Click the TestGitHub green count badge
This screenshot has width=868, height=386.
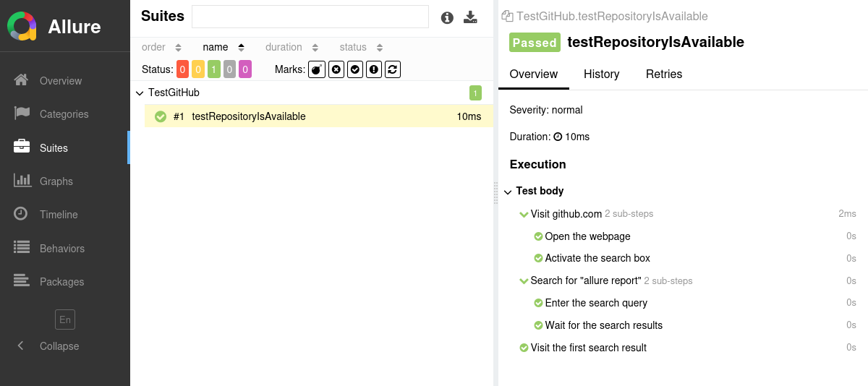tap(475, 93)
